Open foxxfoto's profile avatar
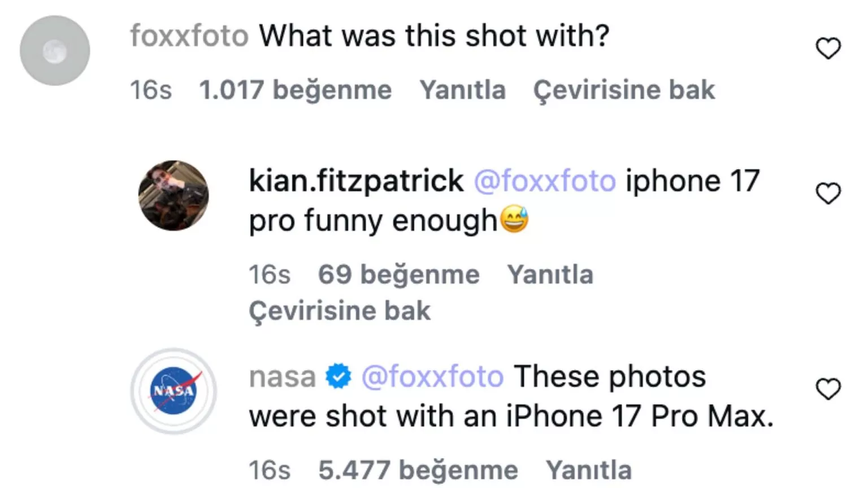Image resolution: width=868 pixels, height=488 pixels. tap(55, 50)
